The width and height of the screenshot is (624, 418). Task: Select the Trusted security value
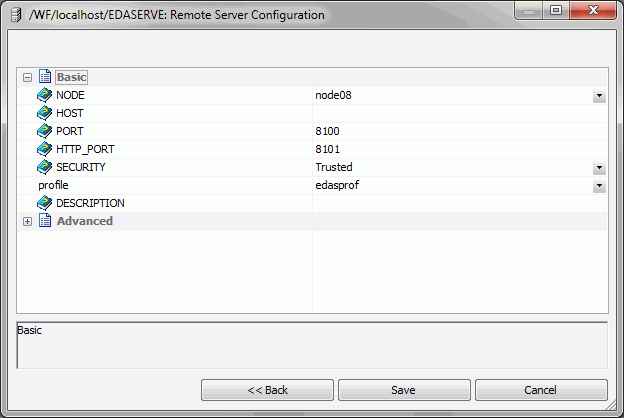point(334,167)
